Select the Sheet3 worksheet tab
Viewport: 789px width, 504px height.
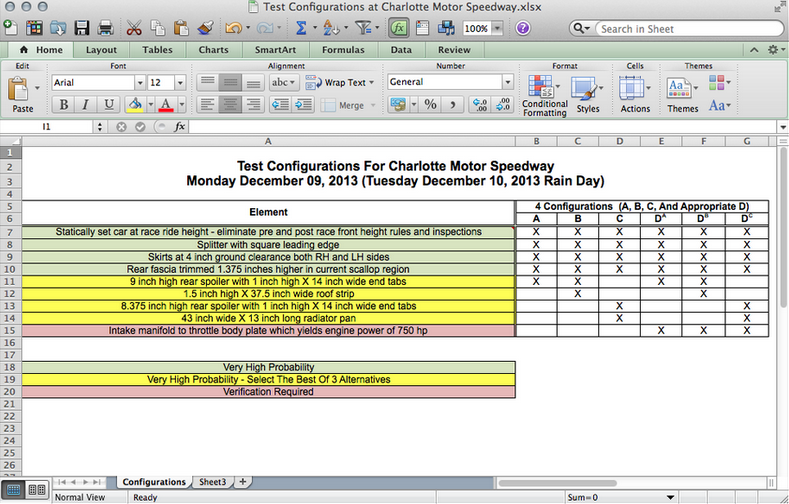click(x=212, y=482)
